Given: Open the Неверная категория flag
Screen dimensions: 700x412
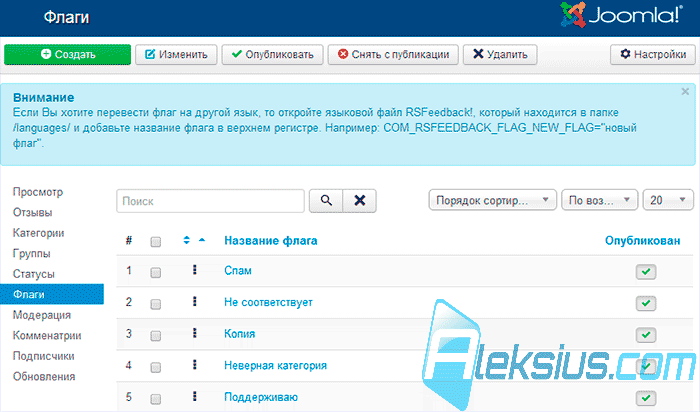Looking at the screenshot, I should pyautogui.click(x=275, y=366).
